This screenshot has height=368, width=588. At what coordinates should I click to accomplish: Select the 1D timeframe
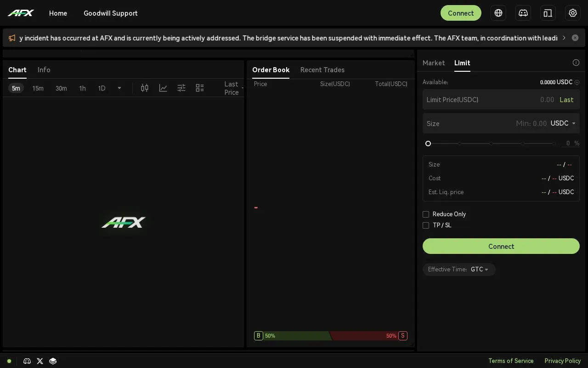point(102,88)
